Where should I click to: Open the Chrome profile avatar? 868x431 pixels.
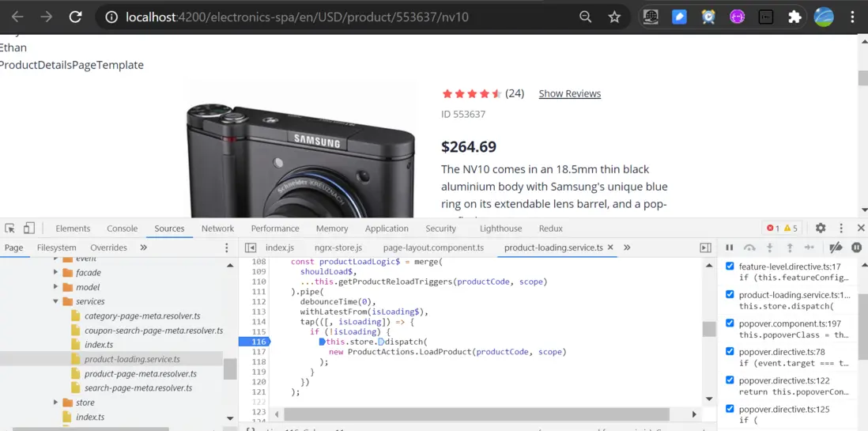[x=824, y=17]
